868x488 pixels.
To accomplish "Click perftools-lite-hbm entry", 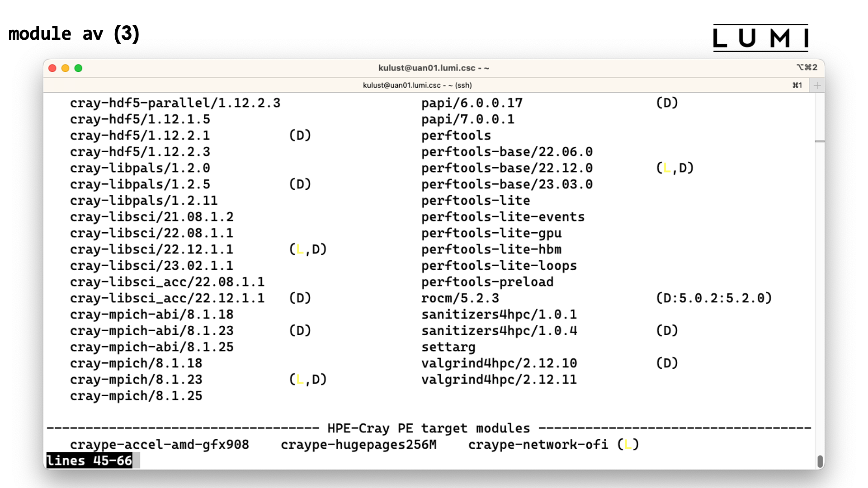I will point(491,249).
